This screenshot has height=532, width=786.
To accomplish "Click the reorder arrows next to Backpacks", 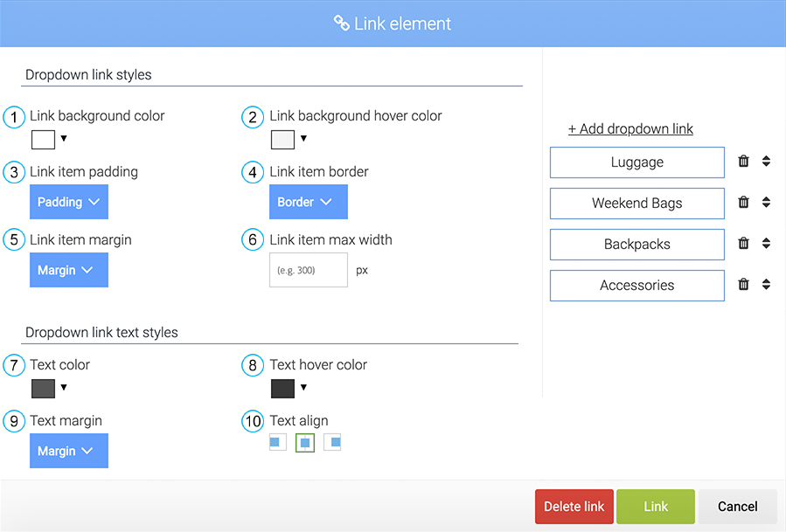I will 766,245.
